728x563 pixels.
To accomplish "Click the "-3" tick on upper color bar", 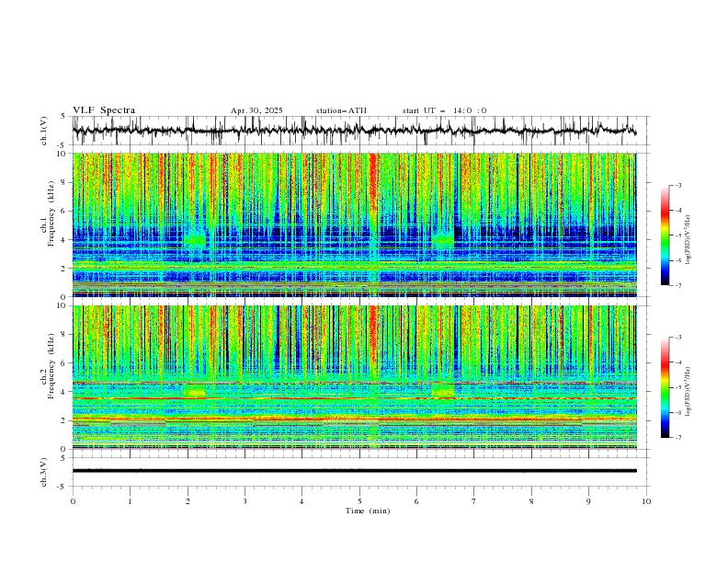I will click(678, 185).
